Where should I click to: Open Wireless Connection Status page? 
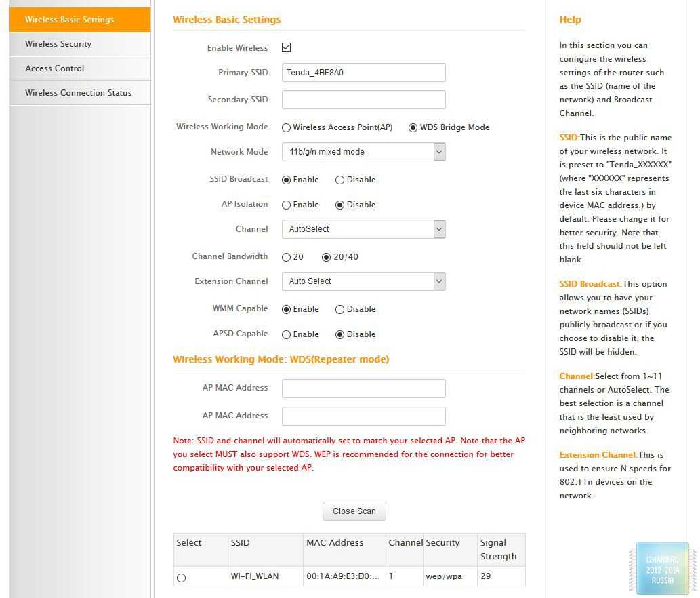[79, 93]
